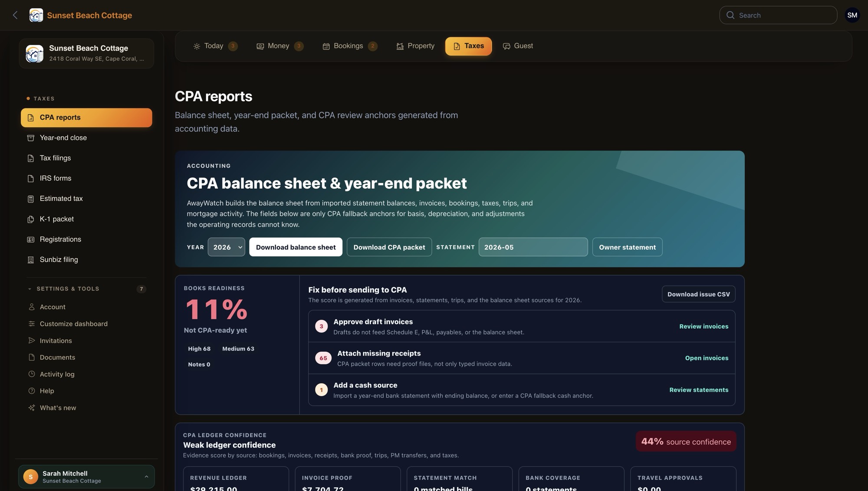Click the Approve draft invoices heading
868x491 pixels.
tap(373, 322)
